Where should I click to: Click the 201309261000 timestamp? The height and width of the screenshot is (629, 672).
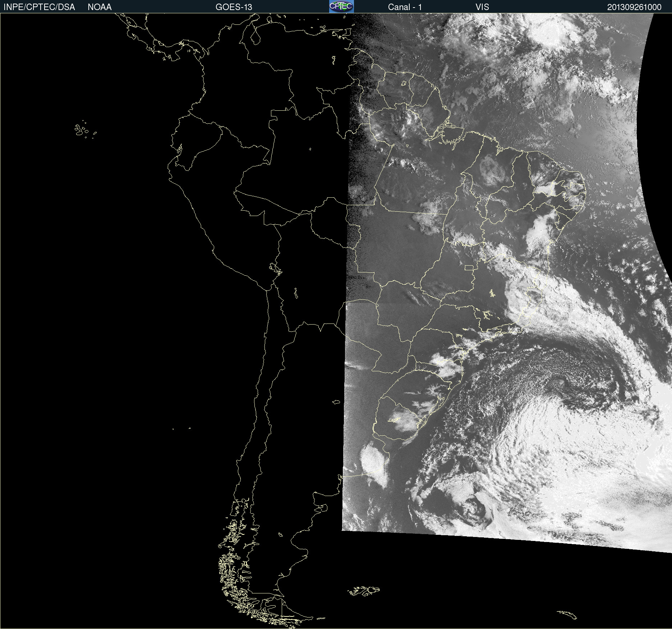[634, 7]
